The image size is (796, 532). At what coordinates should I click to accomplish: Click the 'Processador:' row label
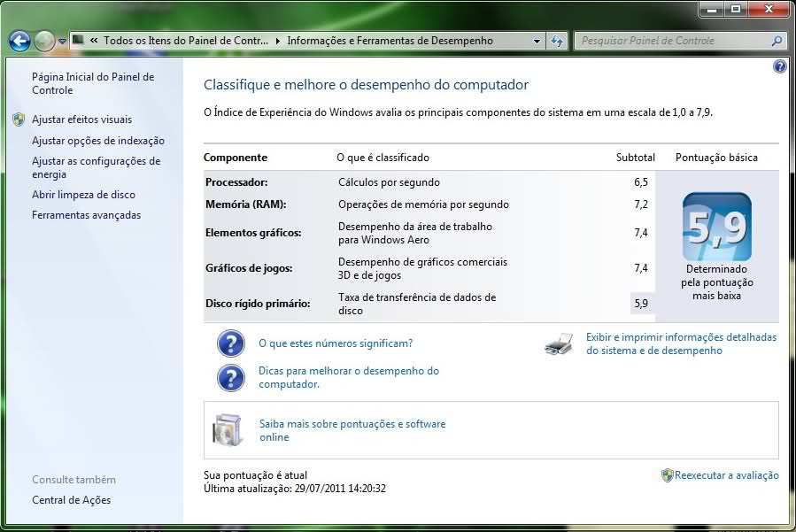pos(236,182)
